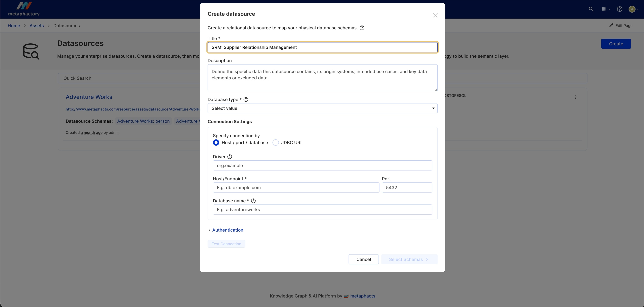Open the Adventure Works datasource title
The image size is (644, 307).
click(x=89, y=97)
